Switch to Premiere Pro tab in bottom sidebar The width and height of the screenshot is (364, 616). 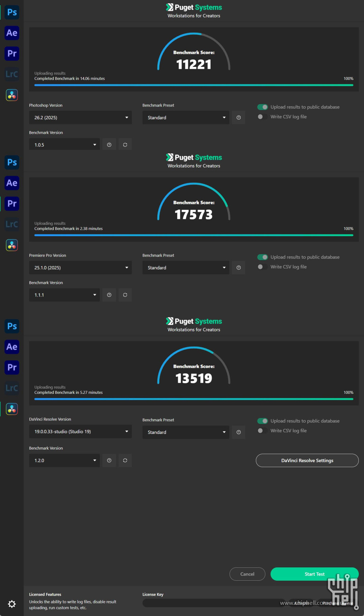pos(12,367)
